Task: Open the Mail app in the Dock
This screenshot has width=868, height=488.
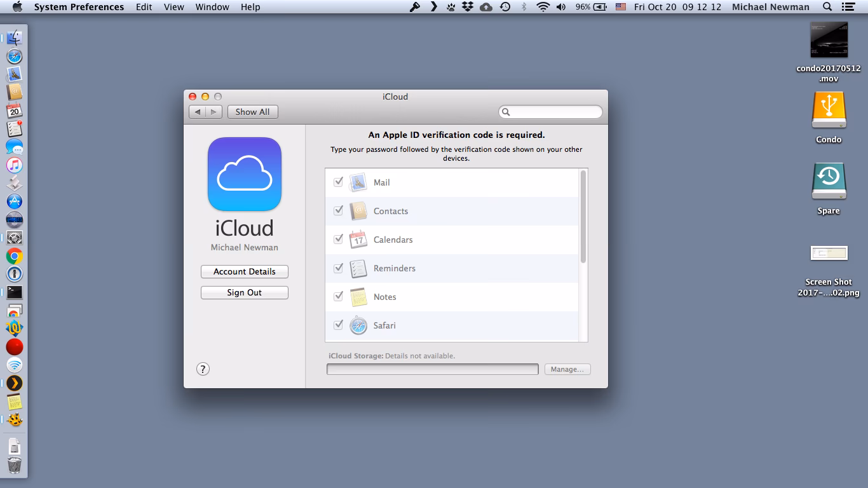Action: click(14, 74)
